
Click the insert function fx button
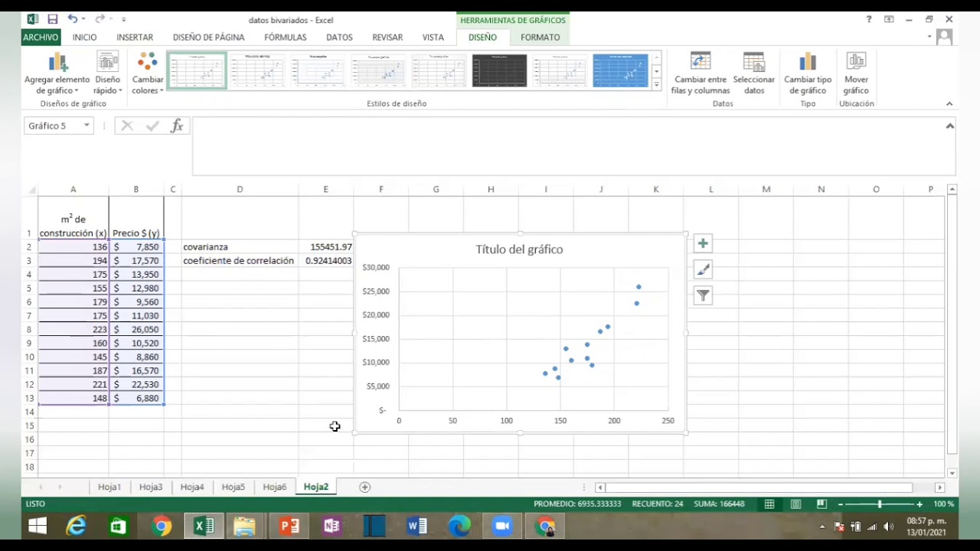[177, 126]
